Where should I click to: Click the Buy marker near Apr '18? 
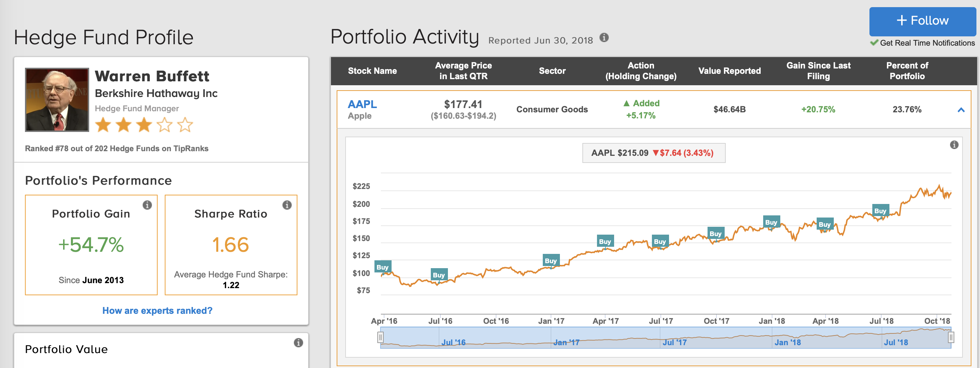click(x=825, y=224)
